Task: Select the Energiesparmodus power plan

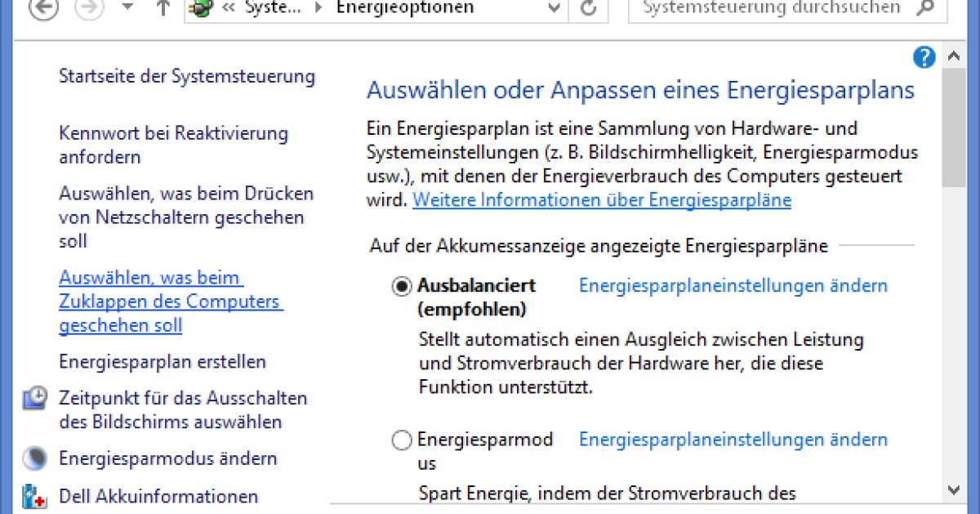Action: (401, 440)
